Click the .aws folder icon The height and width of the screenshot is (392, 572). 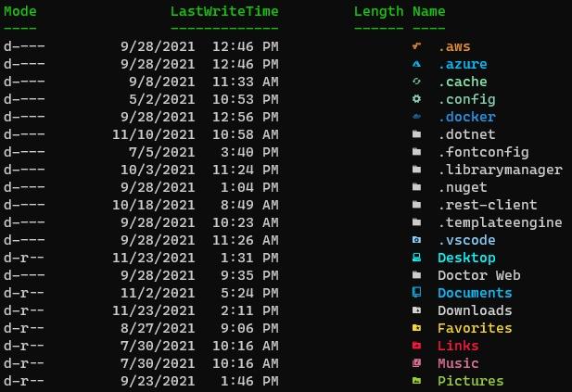coord(416,46)
